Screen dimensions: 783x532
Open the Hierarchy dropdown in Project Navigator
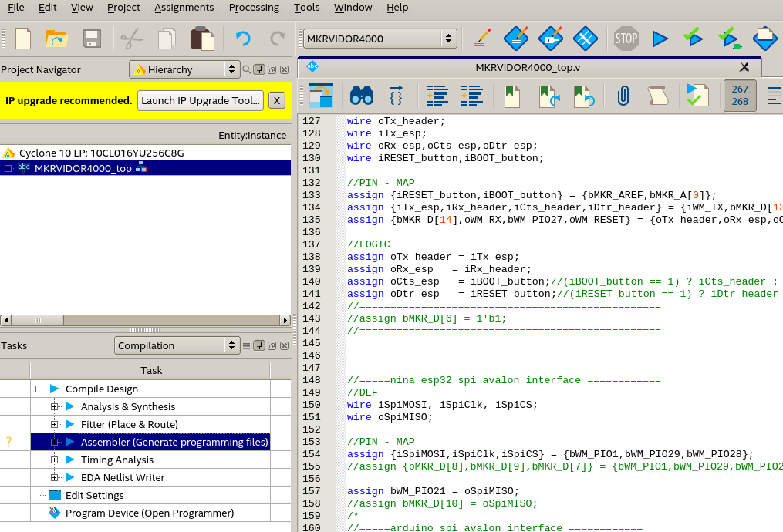tap(185, 69)
